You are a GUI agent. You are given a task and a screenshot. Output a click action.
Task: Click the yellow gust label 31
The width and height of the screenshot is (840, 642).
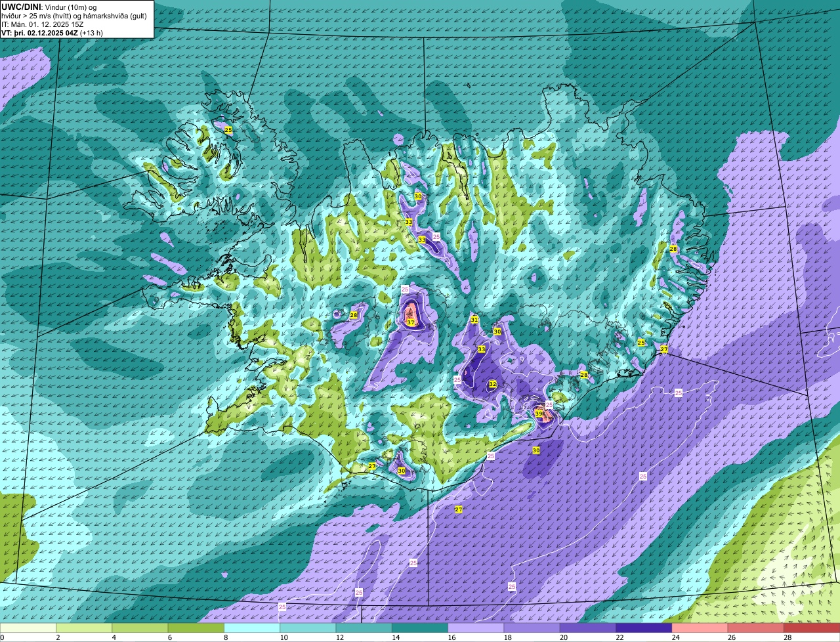coord(474,320)
